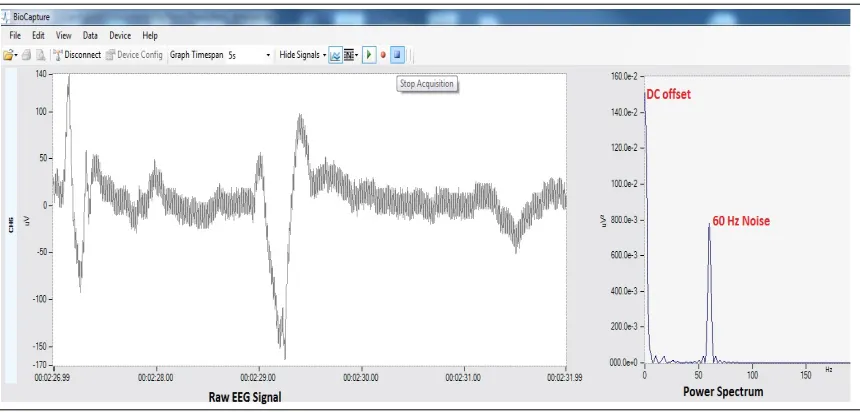Click the -170 value on the EEG y-axis
This screenshot has width=860, height=412.
[x=41, y=364]
